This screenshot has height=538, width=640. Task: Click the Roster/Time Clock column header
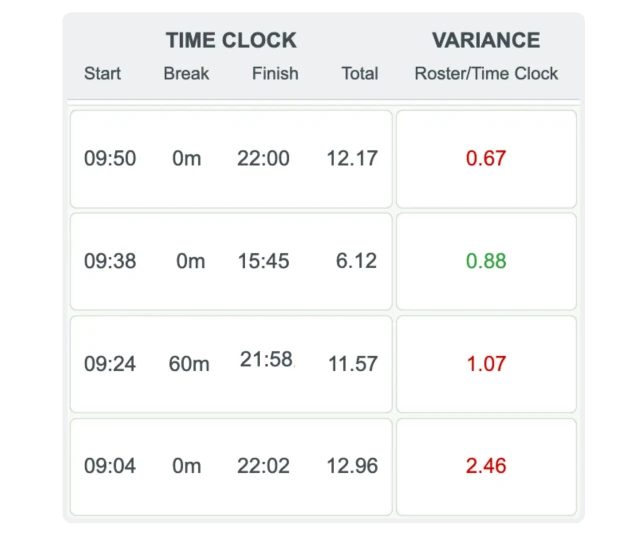pyautogui.click(x=486, y=73)
